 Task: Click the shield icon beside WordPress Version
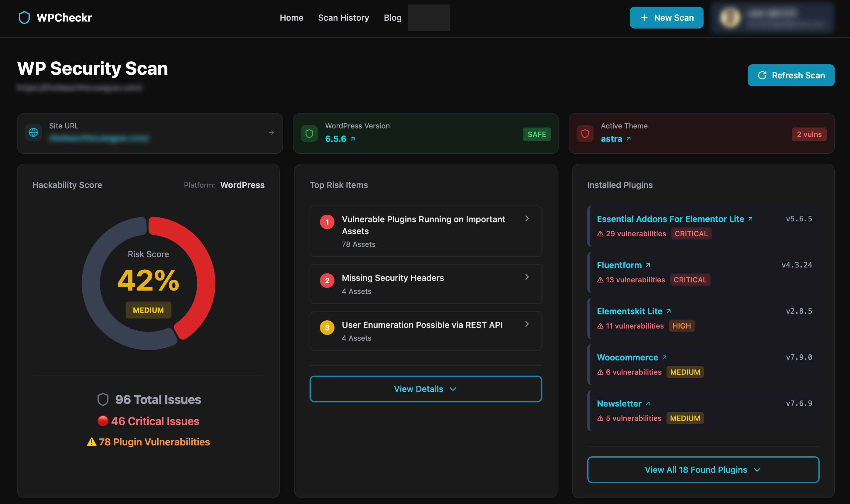tap(309, 134)
